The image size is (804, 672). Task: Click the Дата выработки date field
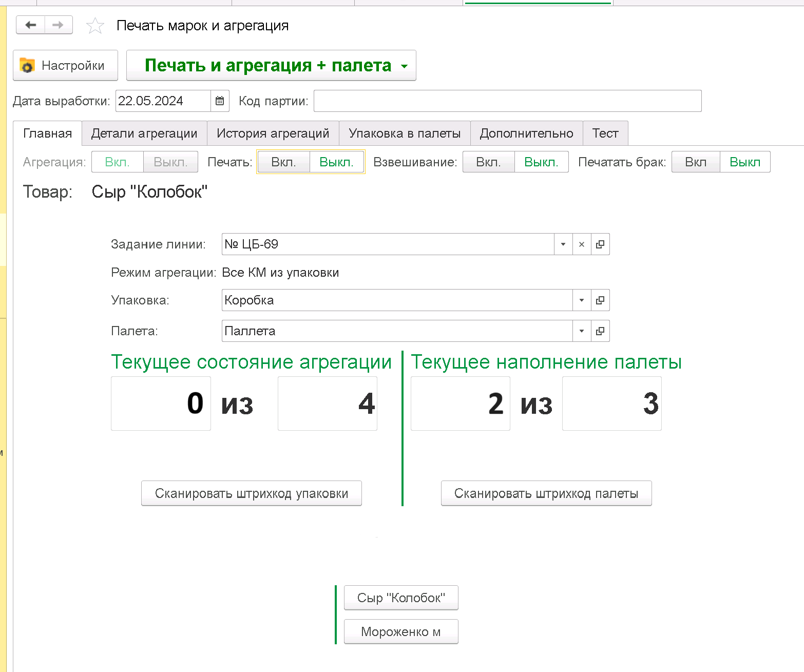pyautogui.click(x=163, y=101)
